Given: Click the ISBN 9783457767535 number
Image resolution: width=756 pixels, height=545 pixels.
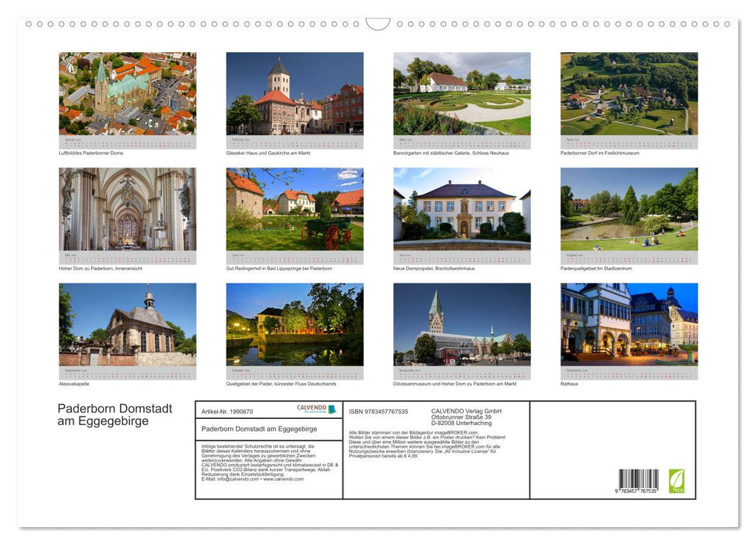Looking at the screenshot, I should coord(379,411).
